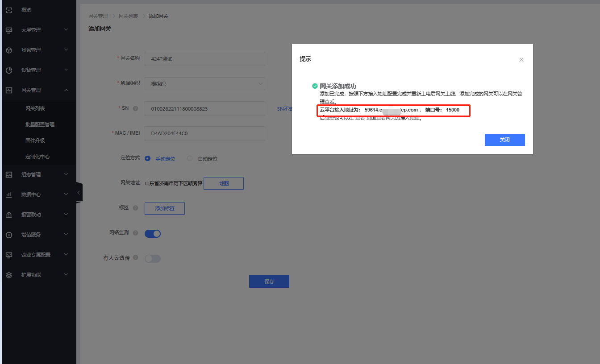Open 网关列表 in the sidebar submenu
Screen dimensions: 600x364
tap(35, 108)
